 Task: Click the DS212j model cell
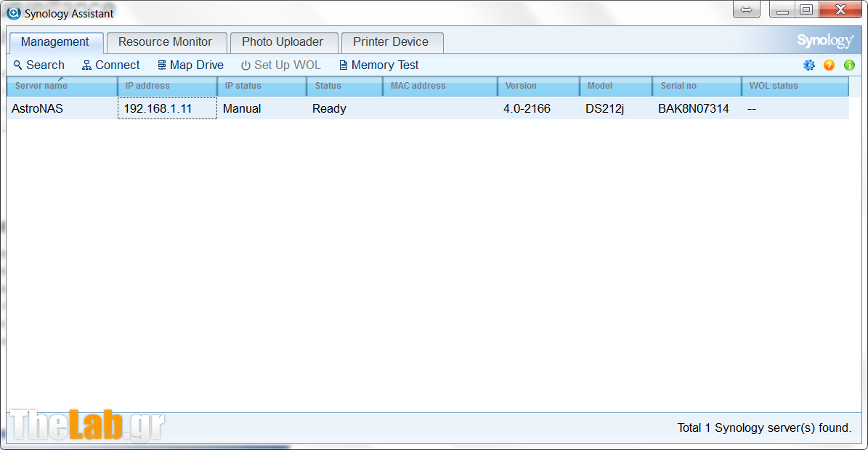pos(615,108)
